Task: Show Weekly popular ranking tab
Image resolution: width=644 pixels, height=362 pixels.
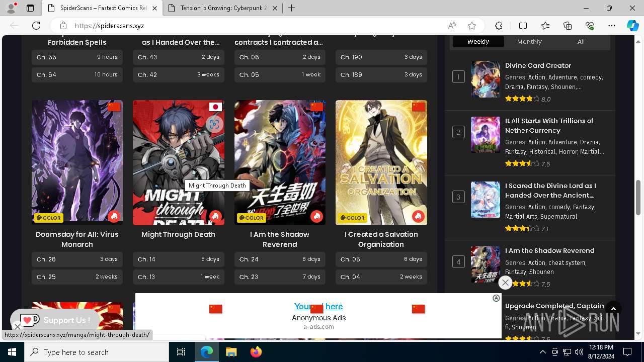Action: click(478, 42)
